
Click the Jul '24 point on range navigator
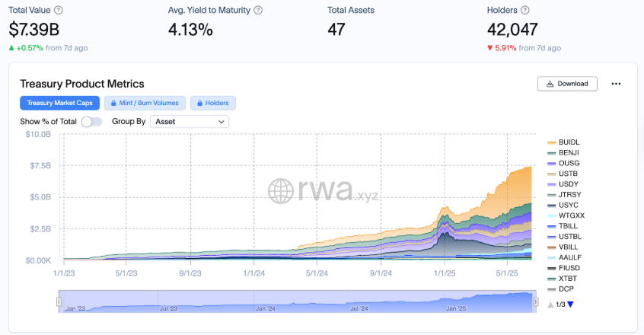point(359,308)
